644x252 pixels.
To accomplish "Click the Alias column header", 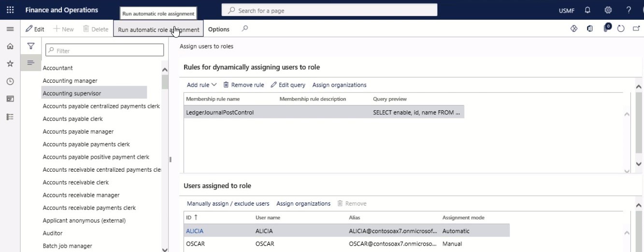I will point(354,218).
